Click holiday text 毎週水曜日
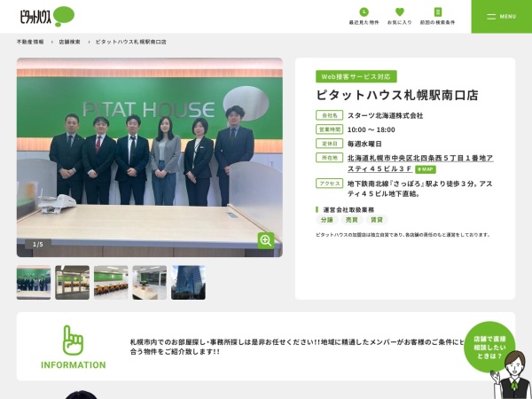Image resolution: width=532 pixels, height=399 pixels. coord(364,144)
